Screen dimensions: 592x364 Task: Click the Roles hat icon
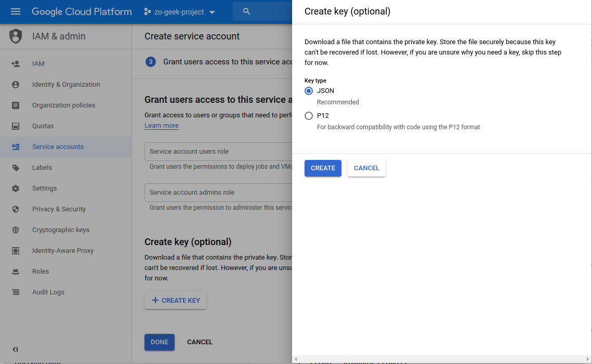click(16, 271)
